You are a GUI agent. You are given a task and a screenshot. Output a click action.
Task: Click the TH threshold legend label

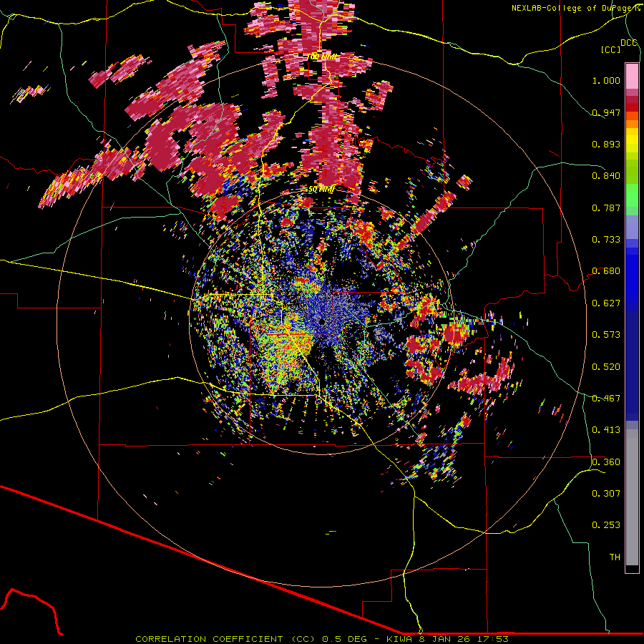coord(615,557)
